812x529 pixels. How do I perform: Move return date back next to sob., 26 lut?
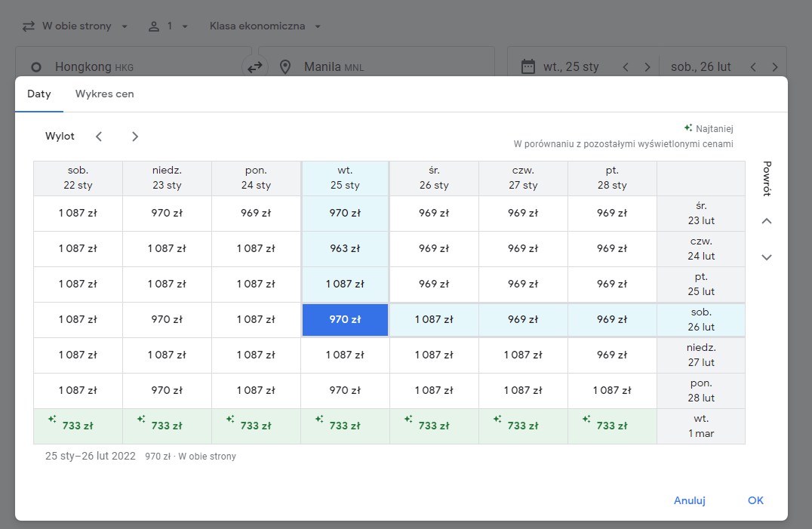[753, 66]
